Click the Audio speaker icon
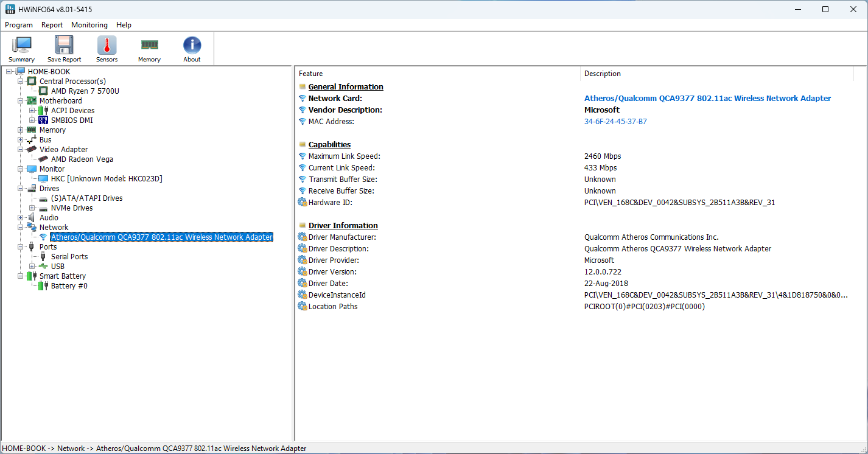Screen dimensions: 868x454 click(x=32, y=218)
